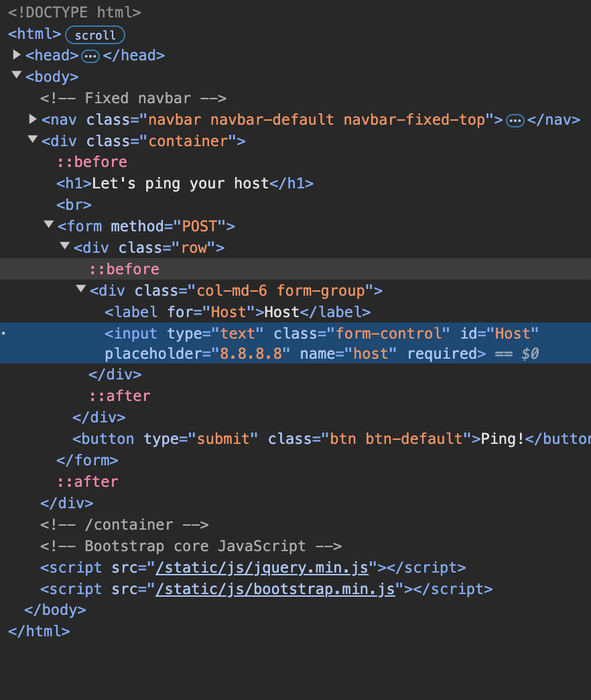Select the opening html tag
The width and height of the screenshot is (591, 700).
tap(35, 34)
